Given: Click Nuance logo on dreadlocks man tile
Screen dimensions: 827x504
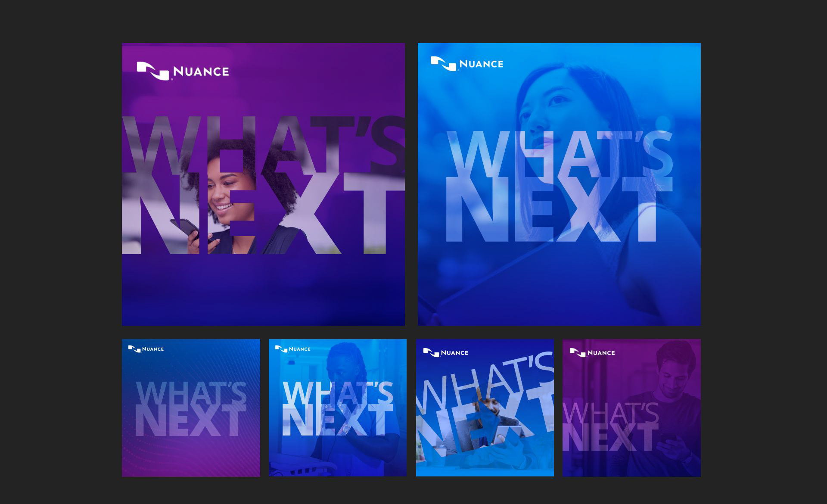Looking at the screenshot, I should pos(293,349).
